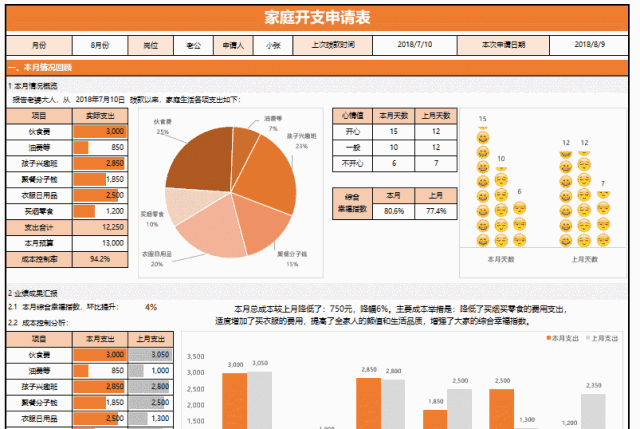Click the date cell 2018/7/10
The height and width of the screenshot is (429, 640).
pos(415,45)
